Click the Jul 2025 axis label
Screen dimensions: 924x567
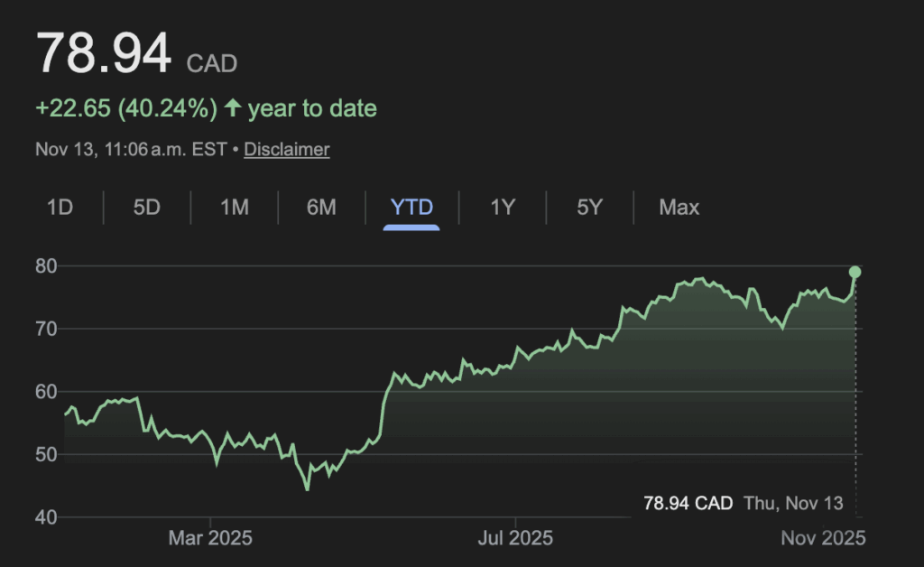[515, 539]
